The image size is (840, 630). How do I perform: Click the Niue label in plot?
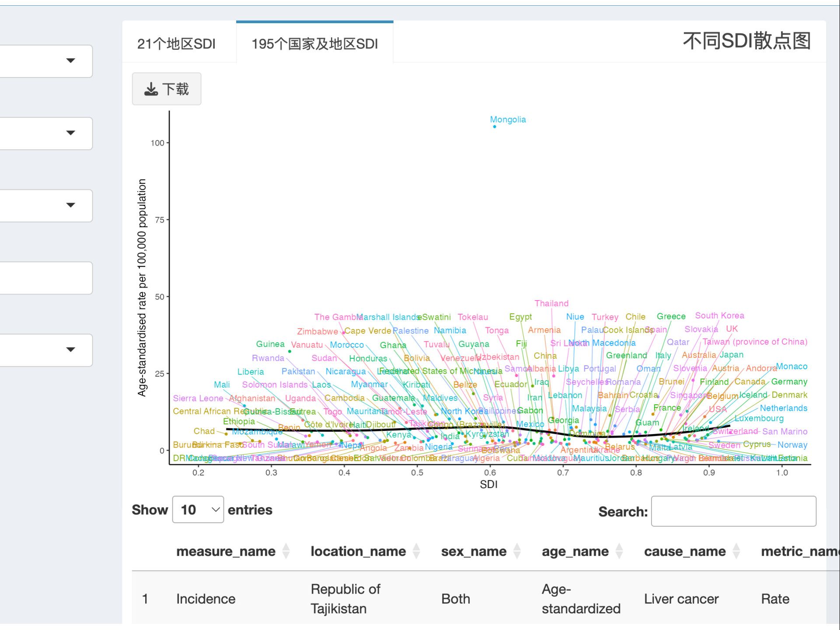[575, 316]
